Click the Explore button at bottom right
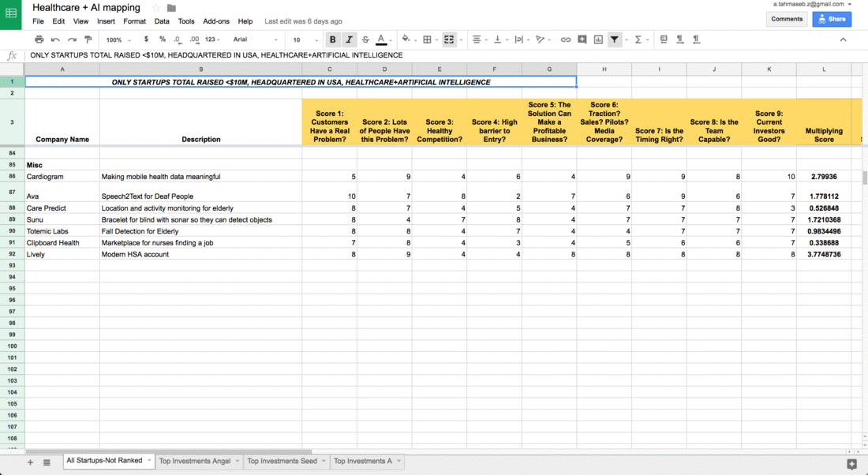868x475 pixels. pos(852,464)
